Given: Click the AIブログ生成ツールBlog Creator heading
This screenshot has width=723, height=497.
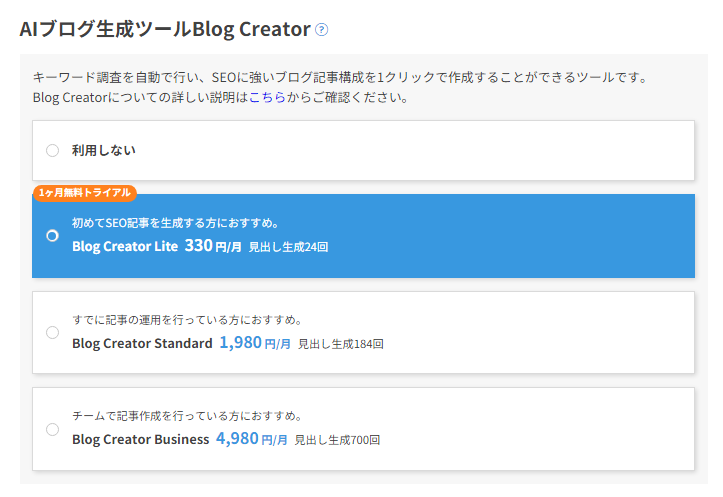Looking at the screenshot, I should coord(165,30).
